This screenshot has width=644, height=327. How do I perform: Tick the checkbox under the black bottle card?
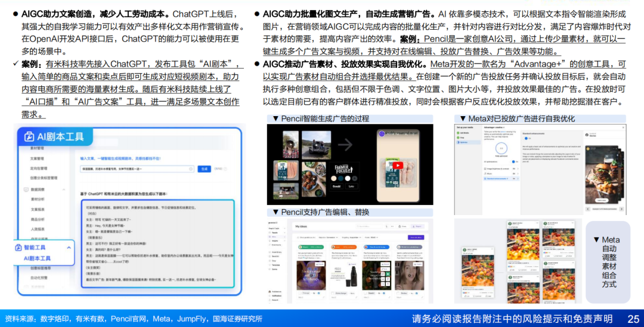(333, 294)
